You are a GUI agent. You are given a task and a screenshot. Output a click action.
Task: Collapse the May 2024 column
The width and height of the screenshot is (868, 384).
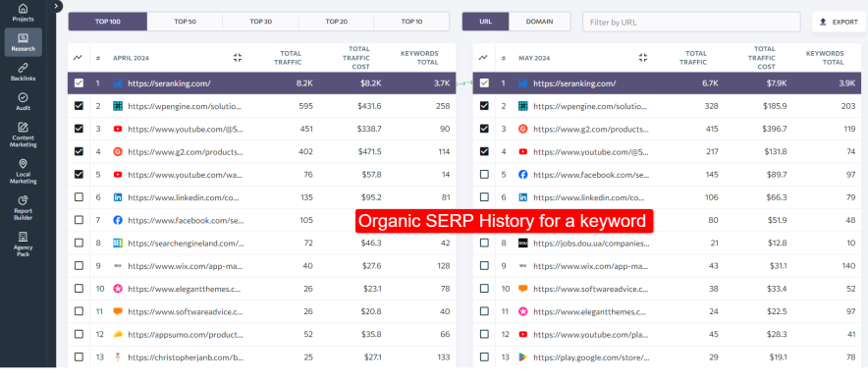[x=643, y=58]
